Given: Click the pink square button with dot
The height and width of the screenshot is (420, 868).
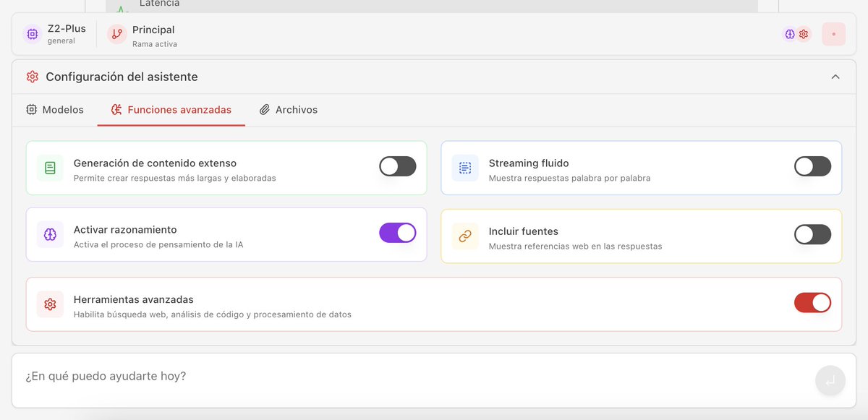Looking at the screenshot, I should (833, 34).
